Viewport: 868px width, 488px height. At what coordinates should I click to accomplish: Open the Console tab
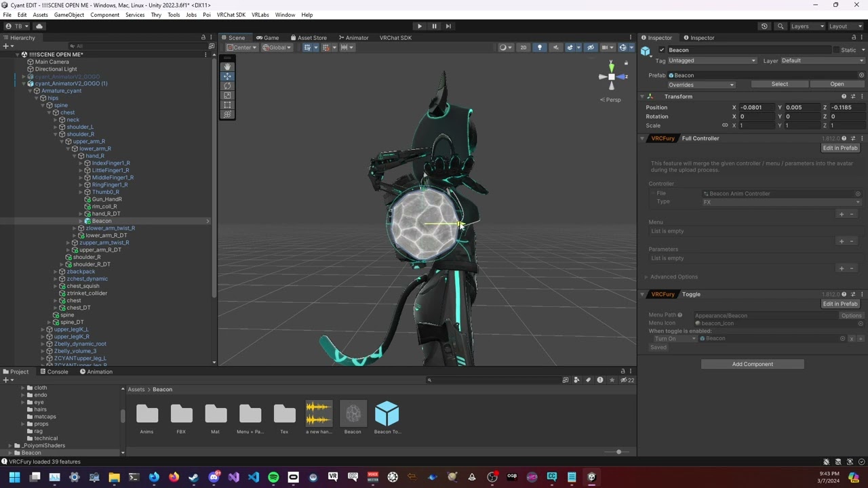pyautogui.click(x=54, y=372)
